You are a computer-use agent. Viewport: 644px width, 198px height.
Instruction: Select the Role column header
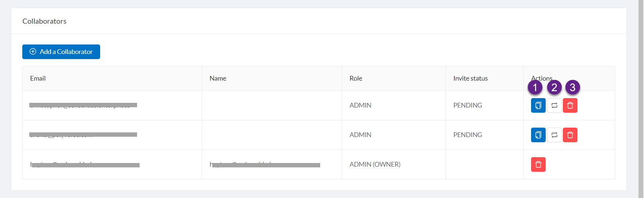point(356,78)
